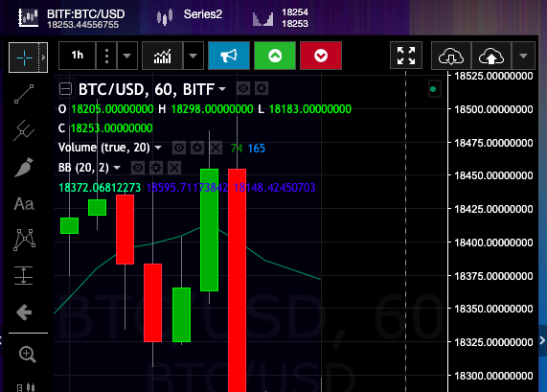Click the 1h timeframe button
Screen dimensions: 547x392
(x=77, y=56)
